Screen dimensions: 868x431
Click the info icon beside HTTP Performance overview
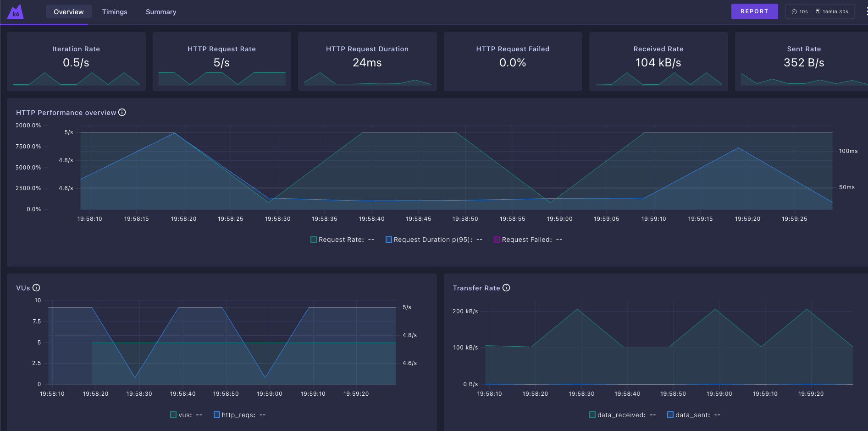(122, 112)
